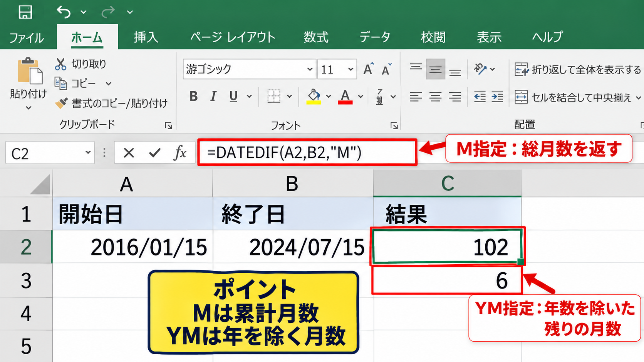Viewport: 644px width, 362px height.
Task: Click the text Orientation icon
Action: point(480,69)
